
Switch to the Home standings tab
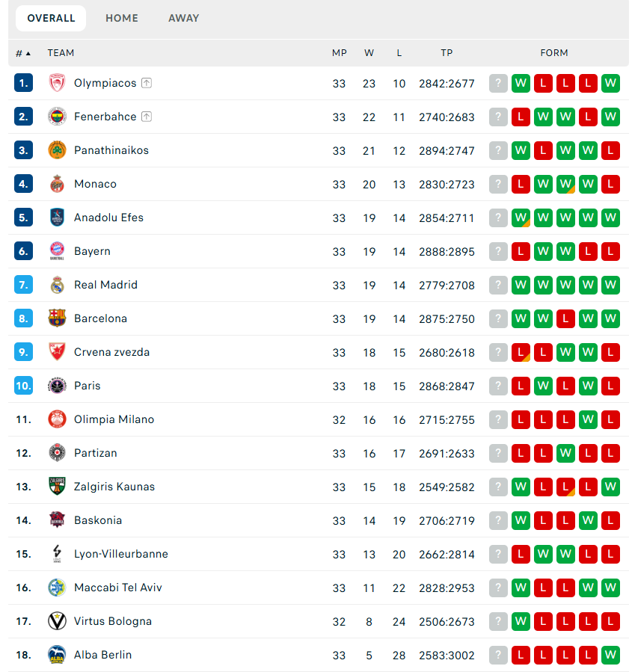[x=122, y=18]
